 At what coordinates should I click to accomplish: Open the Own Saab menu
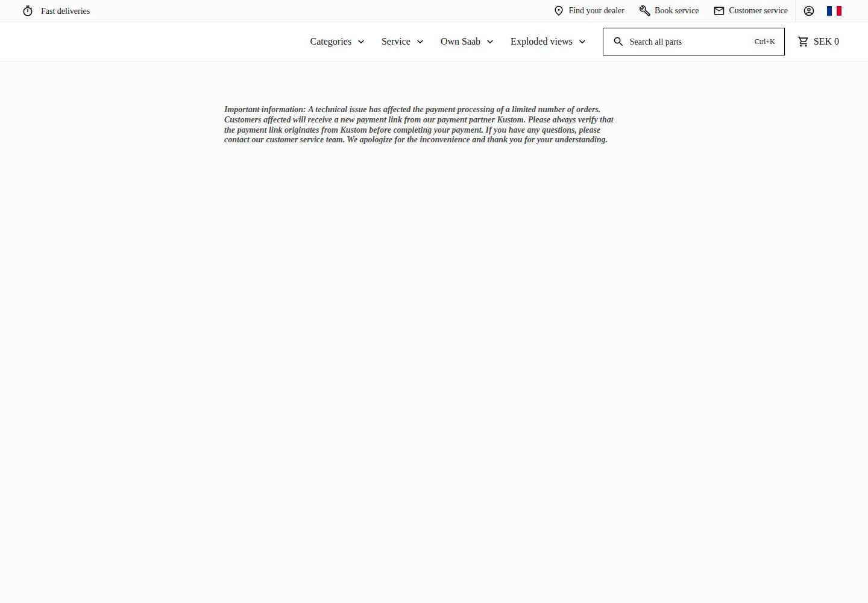pyautogui.click(x=461, y=42)
